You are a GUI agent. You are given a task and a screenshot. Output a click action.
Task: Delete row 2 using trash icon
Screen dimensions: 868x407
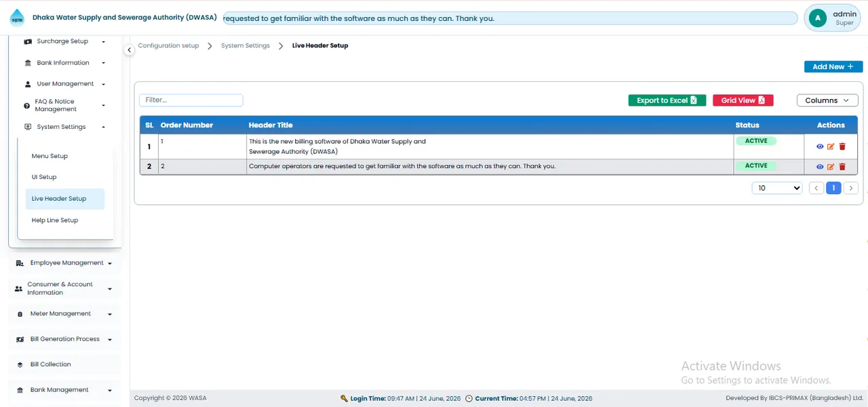[842, 167]
